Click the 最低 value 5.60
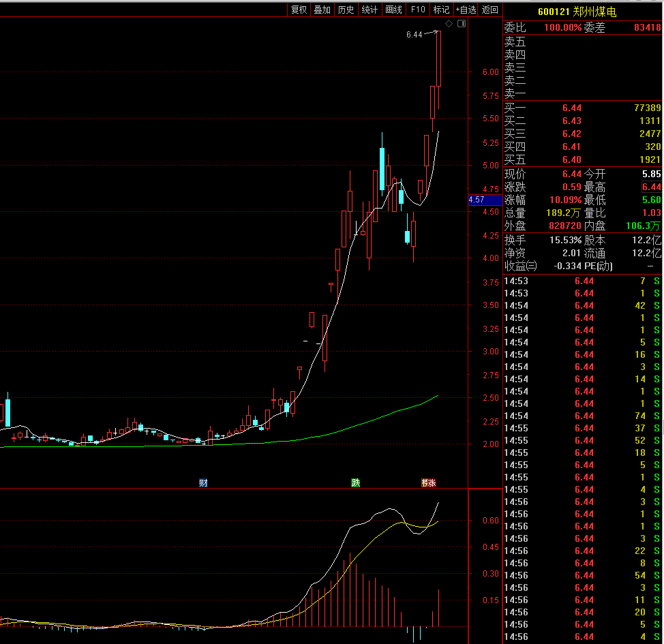Screen dimensions: 664x644 pyautogui.click(x=651, y=200)
